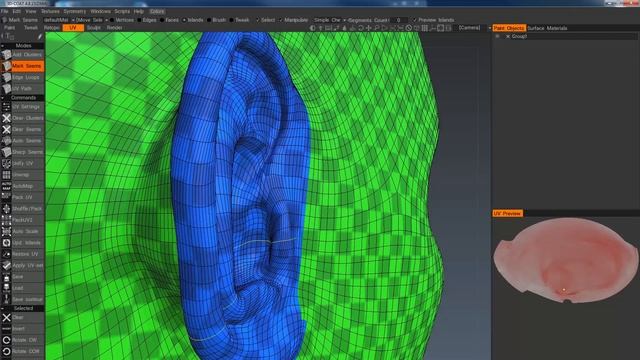Select the UV Path mode
Viewport: 640px width, 360px height.
tap(22, 88)
